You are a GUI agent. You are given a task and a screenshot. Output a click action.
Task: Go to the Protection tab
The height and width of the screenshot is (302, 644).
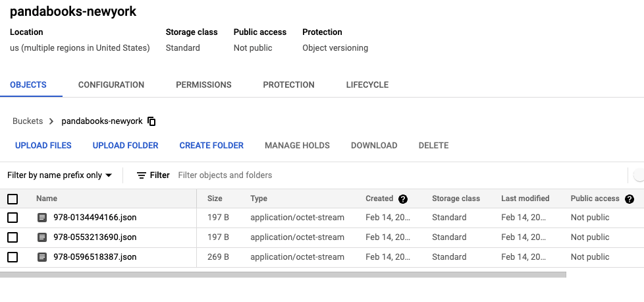pyautogui.click(x=288, y=85)
